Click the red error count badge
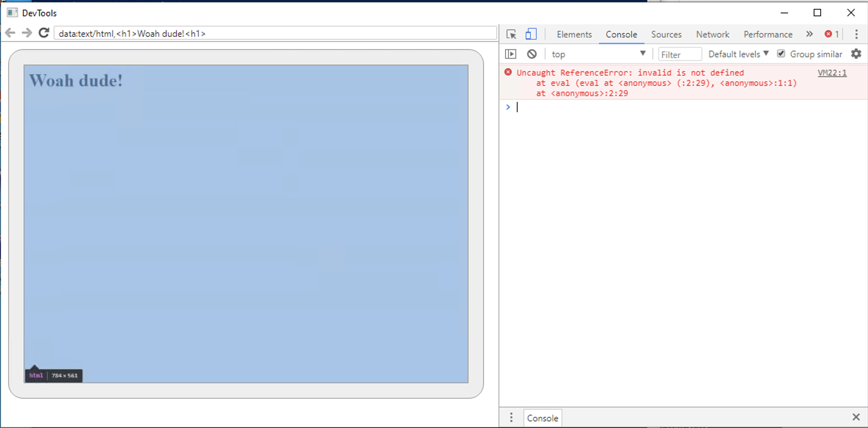The height and width of the screenshot is (428, 868). pos(832,34)
